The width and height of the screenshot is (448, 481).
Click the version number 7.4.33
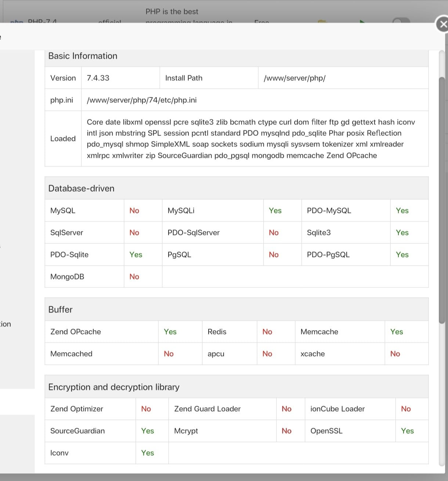point(98,78)
